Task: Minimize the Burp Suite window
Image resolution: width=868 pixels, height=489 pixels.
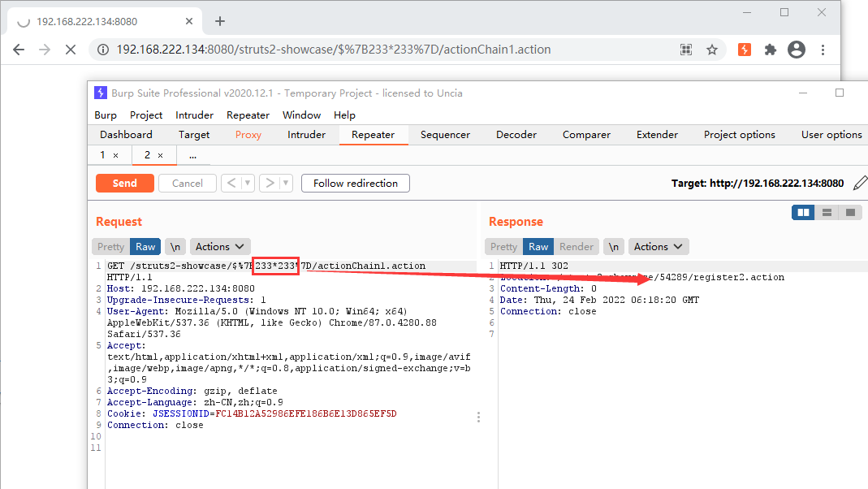Action: (803, 93)
